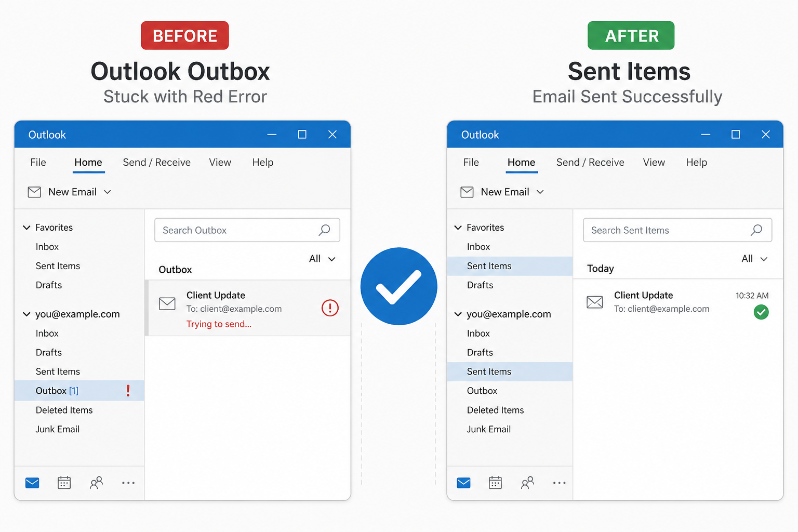798x532 pixels.
Task: Click the envelope icon of the Outbox message
Action: pos(167,303)
